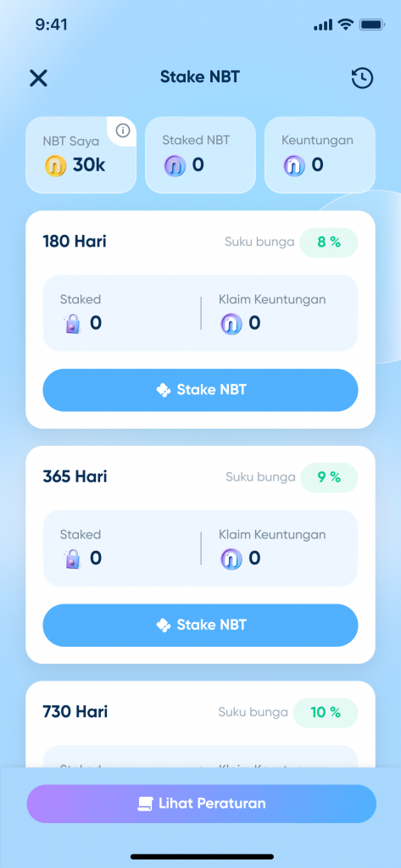Image resolution: width=401 pixels, height=868 pixels.
Task: Select the 8 % interest rate badge
Action: point(329,242)
